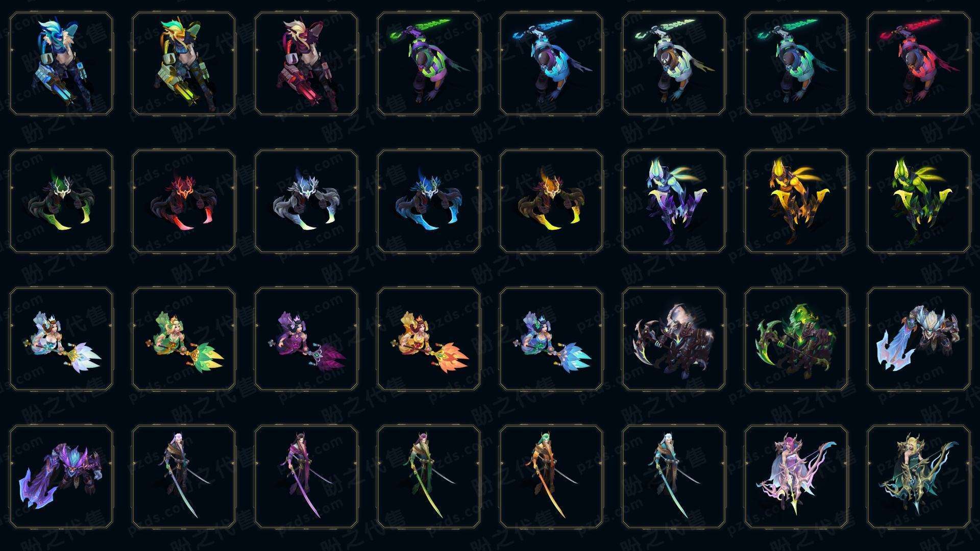980x551 pixels.
Task: Pick the purple feather-fan lady chroma
Action: [306, 339]
